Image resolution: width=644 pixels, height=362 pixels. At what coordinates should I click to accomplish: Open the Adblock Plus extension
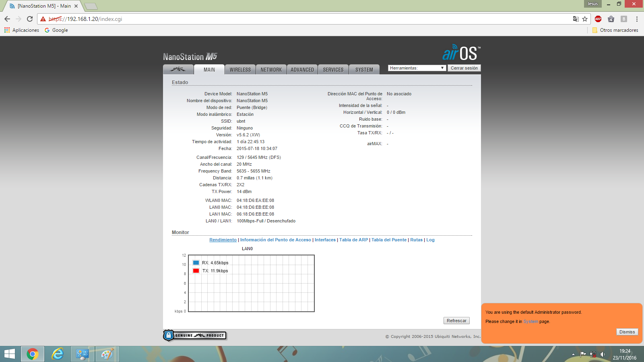(598, 19)
